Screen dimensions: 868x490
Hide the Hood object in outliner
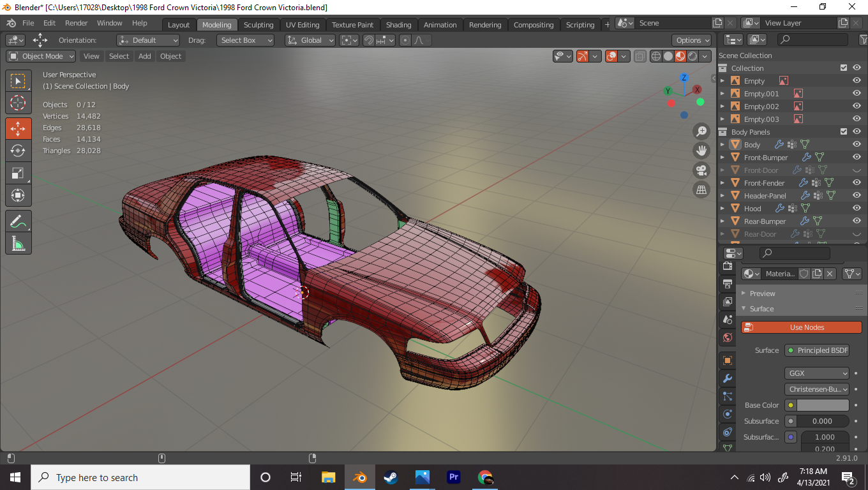857,209
